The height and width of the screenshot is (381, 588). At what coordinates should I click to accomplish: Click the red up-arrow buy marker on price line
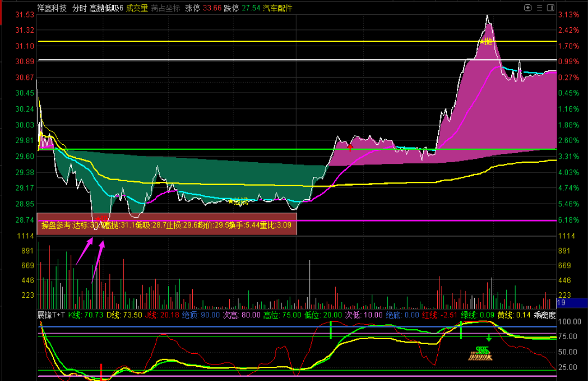click(x=350, y=148)
